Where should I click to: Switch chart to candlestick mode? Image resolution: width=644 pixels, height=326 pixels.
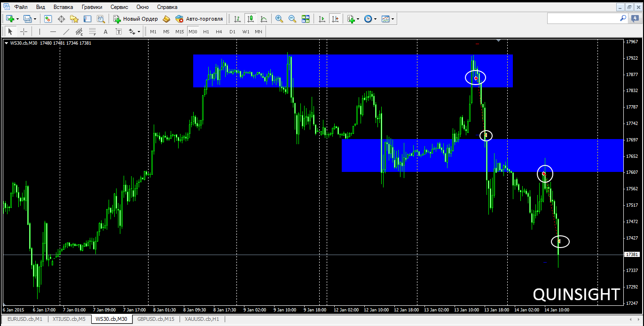(x=251, y=19)
